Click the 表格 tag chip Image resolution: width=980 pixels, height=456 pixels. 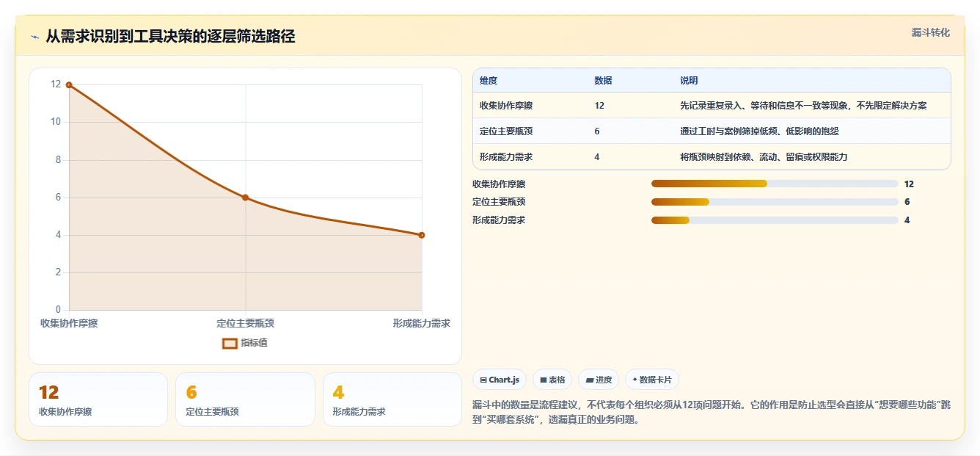click(x=552, y=380)
